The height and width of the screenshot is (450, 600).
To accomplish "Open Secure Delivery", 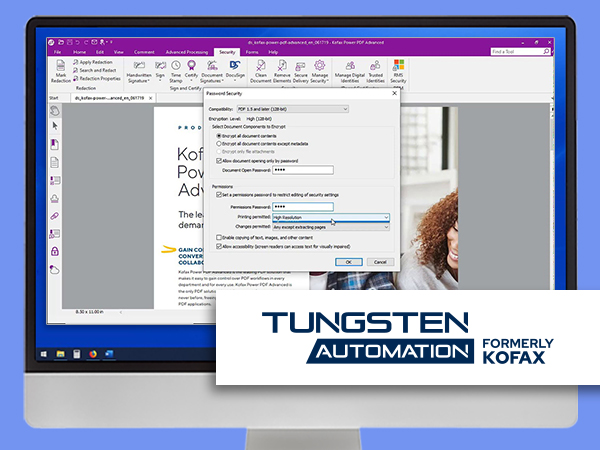I will [300, 71].
